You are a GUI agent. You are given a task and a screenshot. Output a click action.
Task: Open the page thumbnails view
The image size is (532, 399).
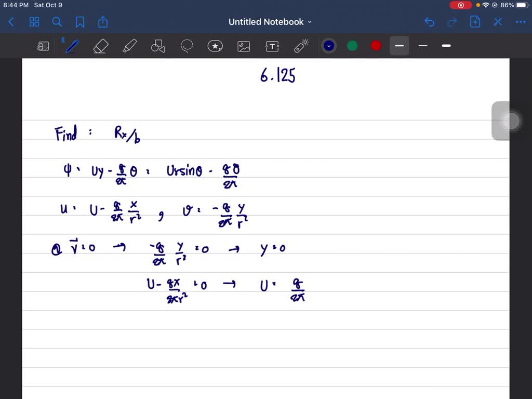[34, 22]
